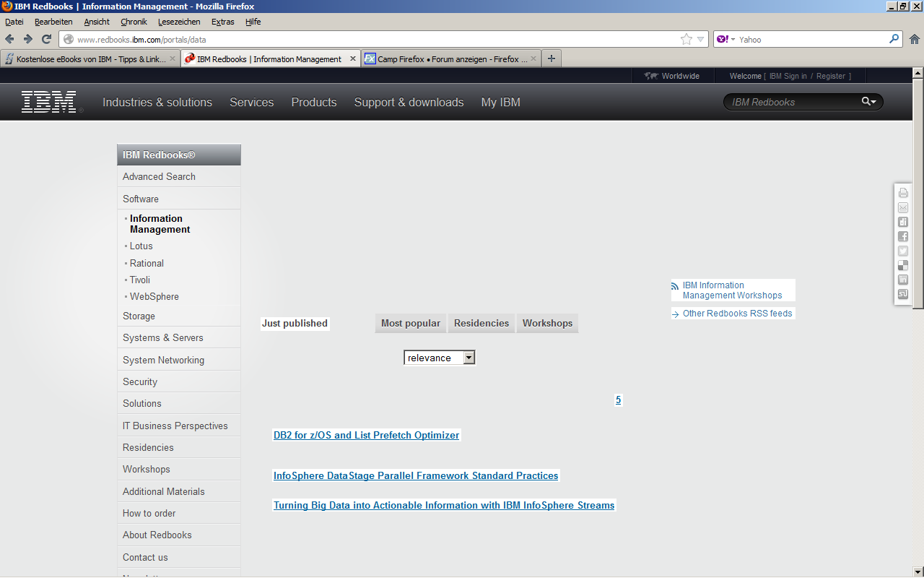Viewport: 924px width, 578px height.
Task: Select the Most popular tab
Action: (x=411, y=324)
